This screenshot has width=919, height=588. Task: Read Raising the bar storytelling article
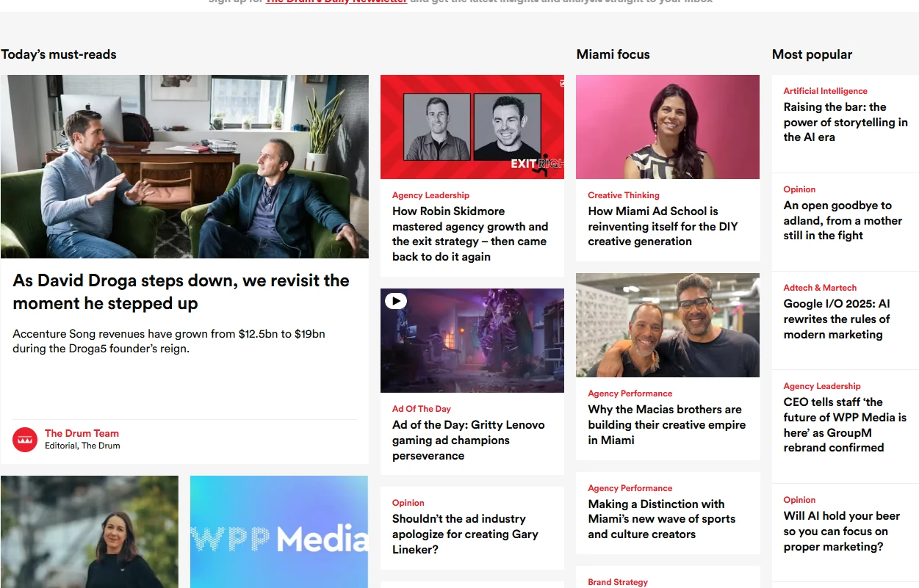coord(846,122)
